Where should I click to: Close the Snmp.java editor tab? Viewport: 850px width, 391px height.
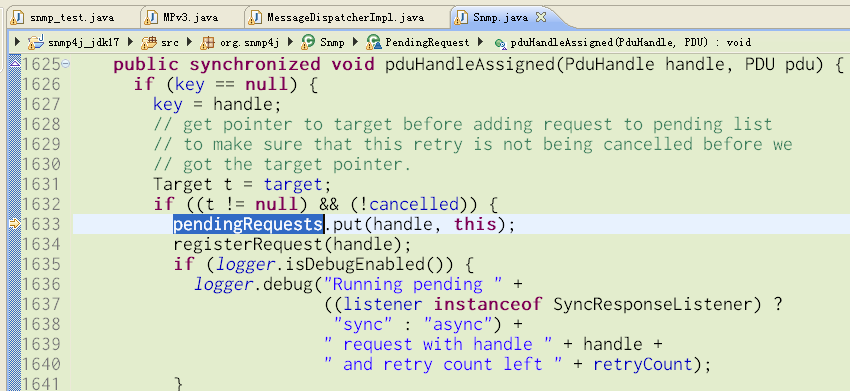540,17
